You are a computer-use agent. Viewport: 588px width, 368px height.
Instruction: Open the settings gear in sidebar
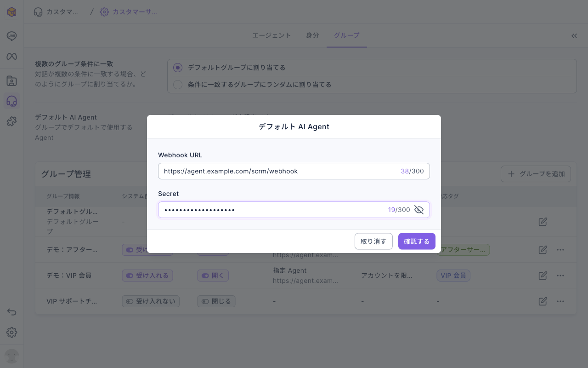click(x=12, y=332)
